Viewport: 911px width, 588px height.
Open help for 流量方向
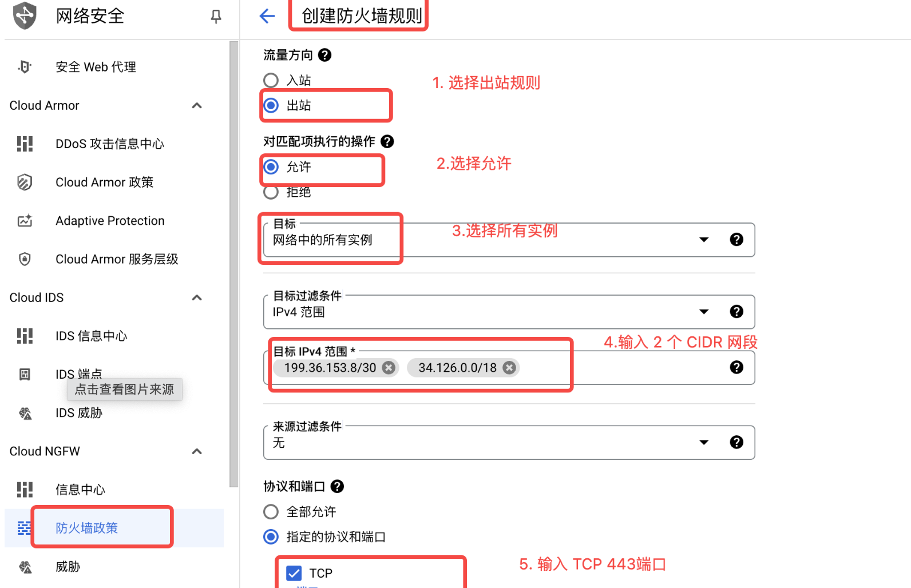(x=324, y=55)
